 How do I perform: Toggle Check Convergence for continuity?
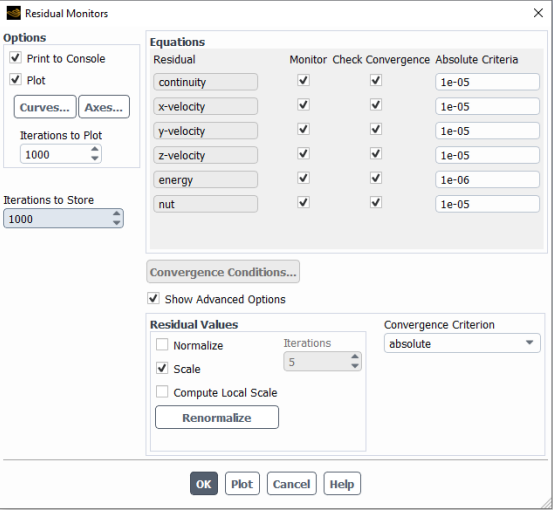coord(376,80)
